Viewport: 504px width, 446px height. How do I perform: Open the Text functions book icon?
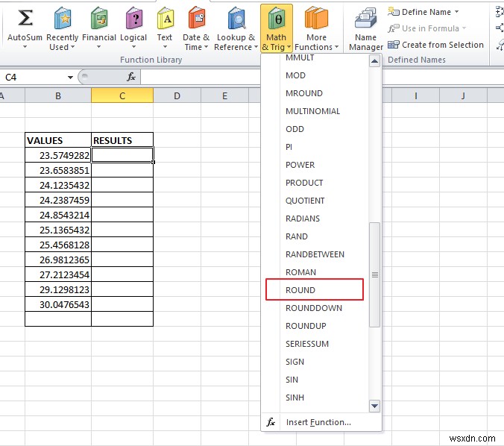coord(165,19)
